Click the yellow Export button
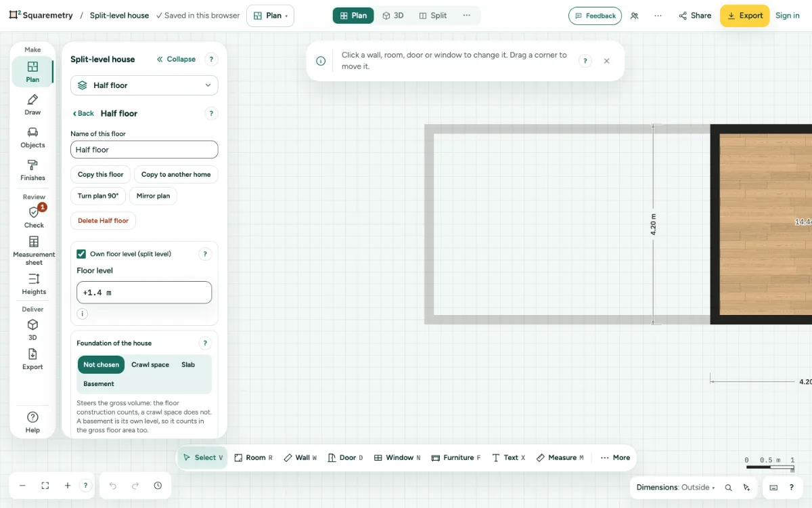This screenshot has height=508, width=812. tap(744, 16)
